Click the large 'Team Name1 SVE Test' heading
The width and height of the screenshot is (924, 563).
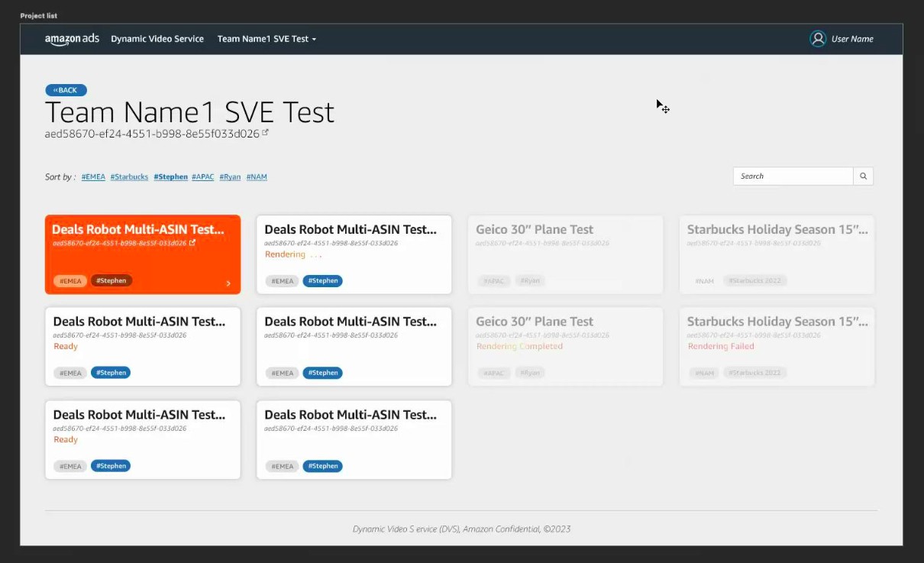pyautogui.click(x=190, y=112)
